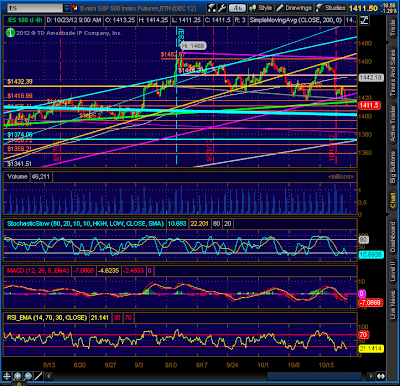Open the Style menu
Screen dimensions: 400x386
(261, 8)
